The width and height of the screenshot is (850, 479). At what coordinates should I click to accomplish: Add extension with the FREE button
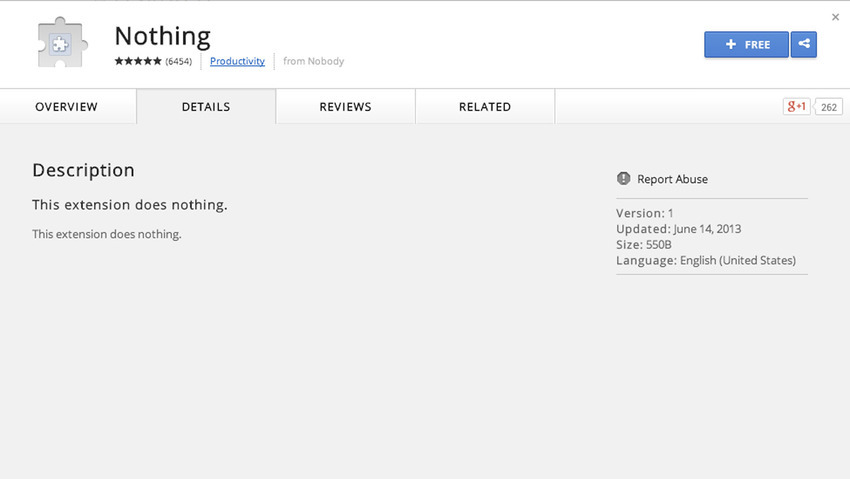coord(746,45)
